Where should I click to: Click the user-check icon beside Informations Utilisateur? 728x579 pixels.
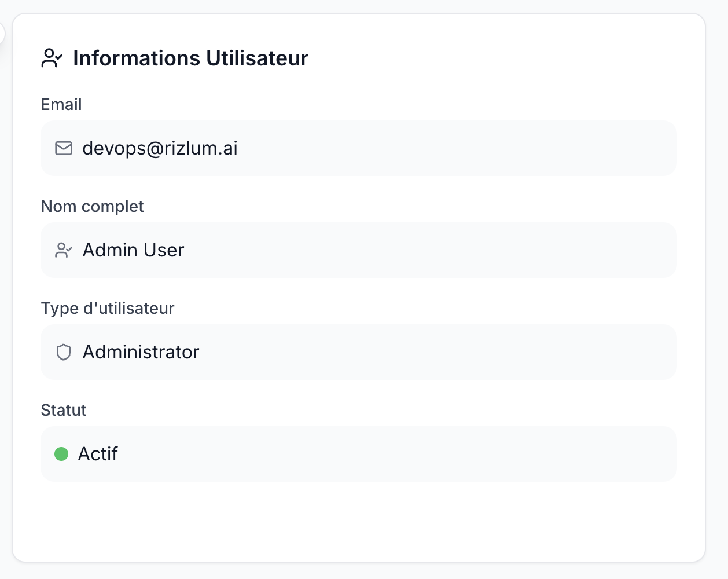point(52,58)
